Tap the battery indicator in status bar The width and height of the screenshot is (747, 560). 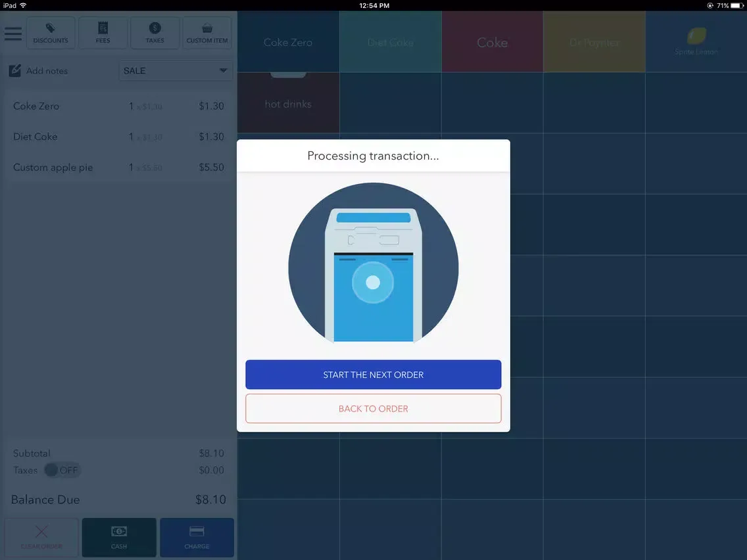tap(738, 5)
